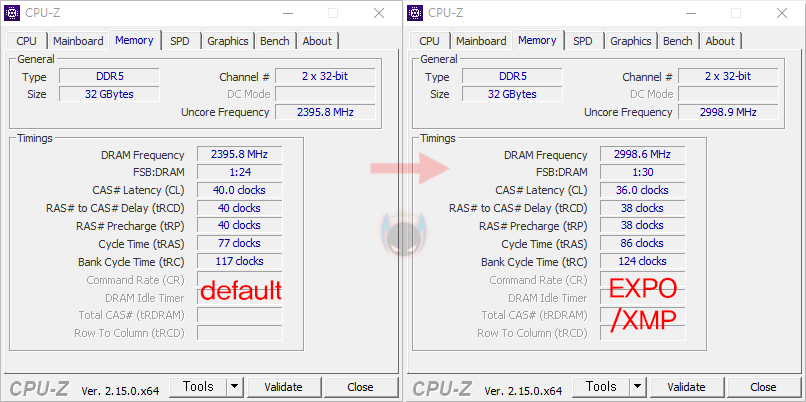
Task: Click CAS# Latency value 40.0 clocks
Action: [240, 190]
